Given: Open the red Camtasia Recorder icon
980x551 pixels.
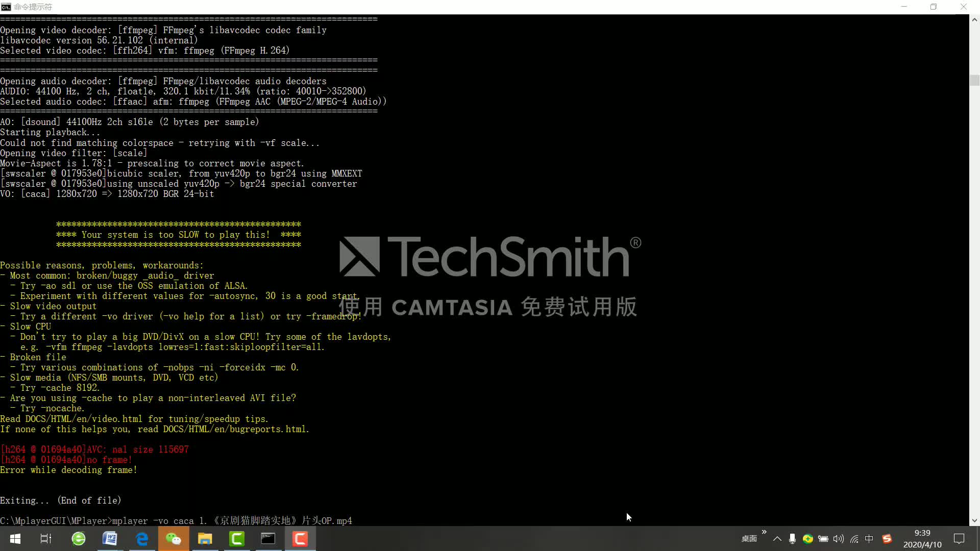Looking at the screenshot, I should click(300, 539).
